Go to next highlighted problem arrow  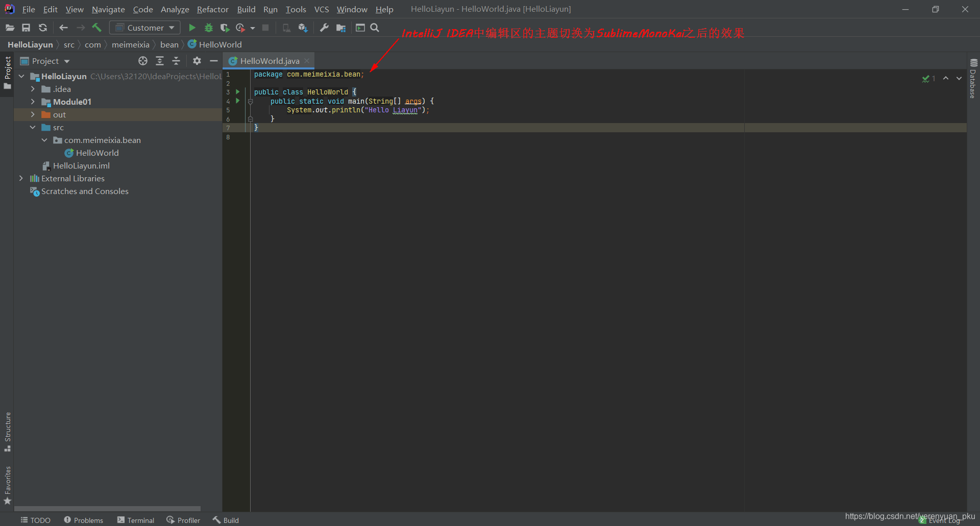click(x=959, y=78)
